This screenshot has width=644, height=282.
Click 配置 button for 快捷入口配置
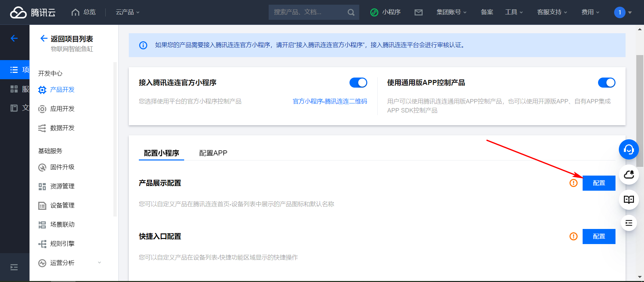599,236
